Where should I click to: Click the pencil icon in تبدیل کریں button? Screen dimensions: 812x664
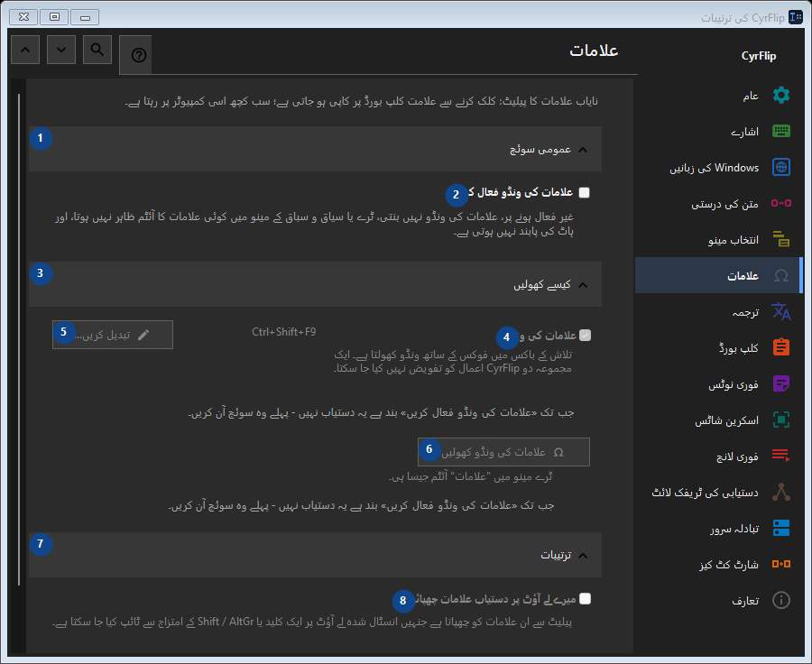point(143,335)
